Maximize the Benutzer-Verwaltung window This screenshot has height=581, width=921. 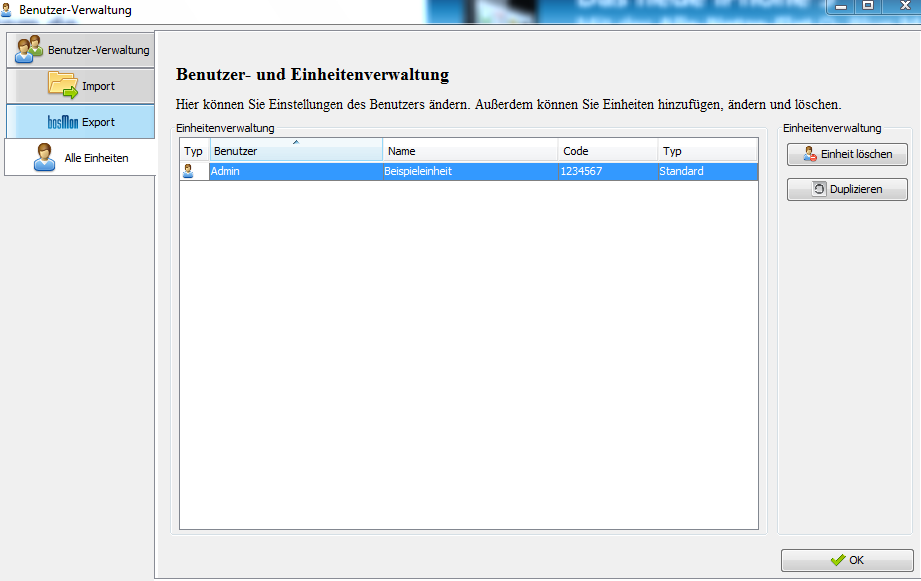[x=867, y=6]
